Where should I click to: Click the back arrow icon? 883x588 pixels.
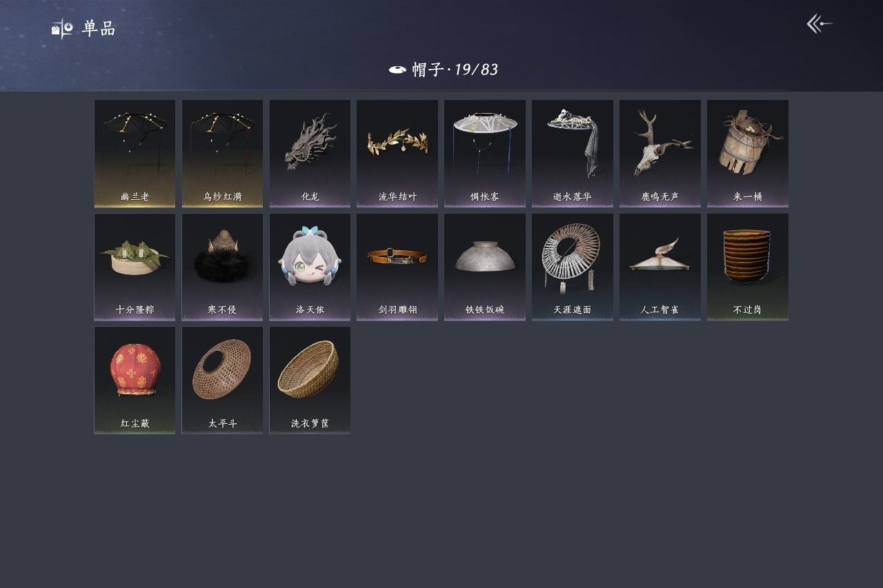820,24
